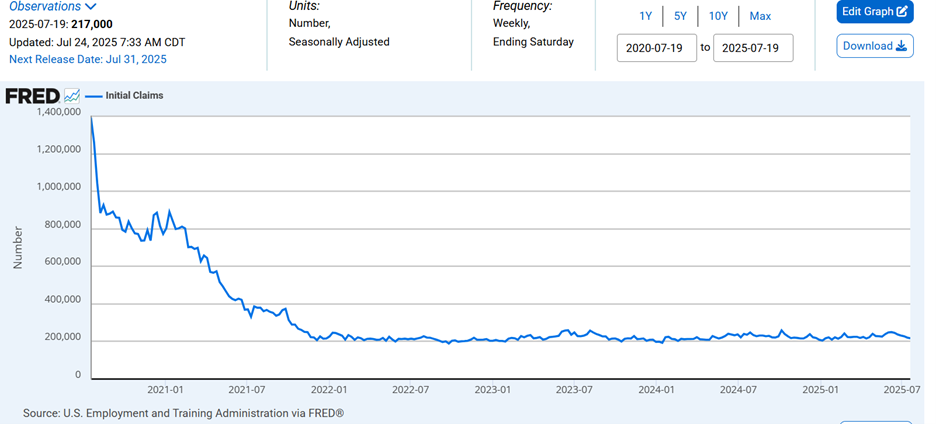
Task: Expand the Observations dropdown
Action: click(x=53, y=7)
